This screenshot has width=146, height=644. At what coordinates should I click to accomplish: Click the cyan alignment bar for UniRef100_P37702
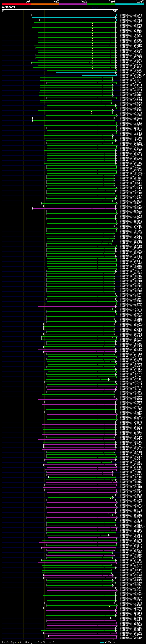click(x=74, y=17)
